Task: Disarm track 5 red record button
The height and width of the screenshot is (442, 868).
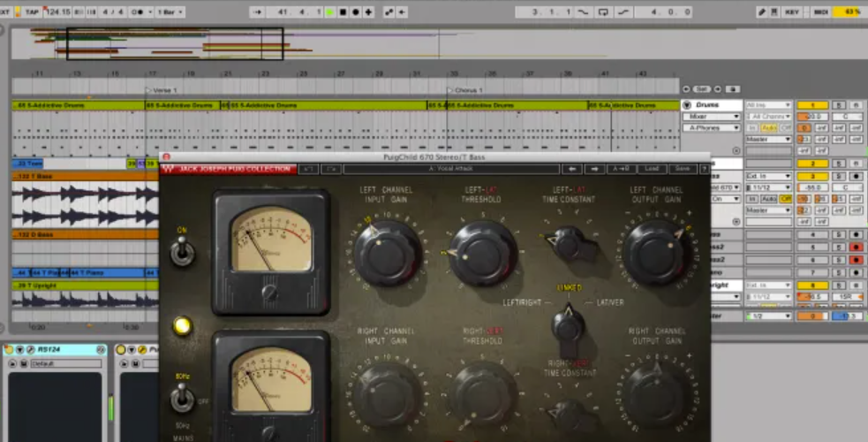Action: [856, 247]
